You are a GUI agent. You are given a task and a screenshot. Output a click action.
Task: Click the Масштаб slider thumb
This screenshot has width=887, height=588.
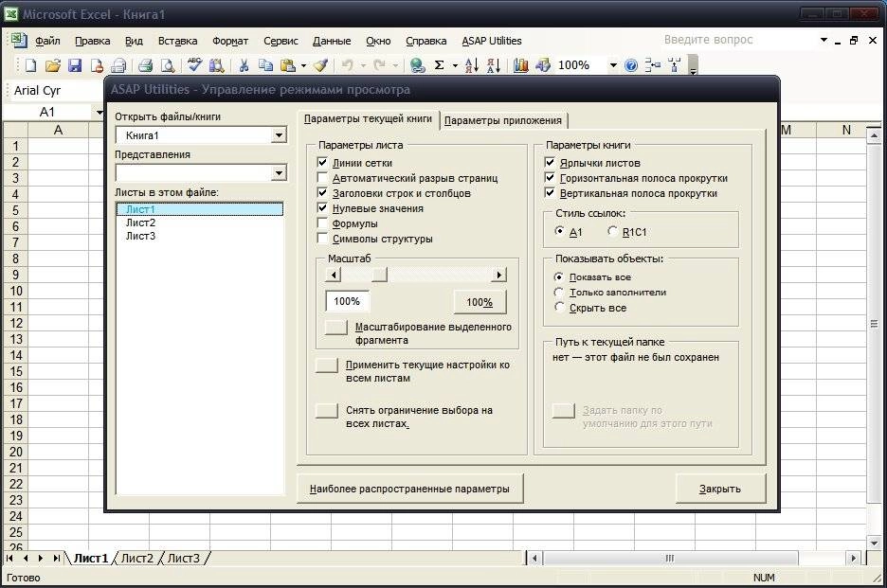tap(380, 275)
